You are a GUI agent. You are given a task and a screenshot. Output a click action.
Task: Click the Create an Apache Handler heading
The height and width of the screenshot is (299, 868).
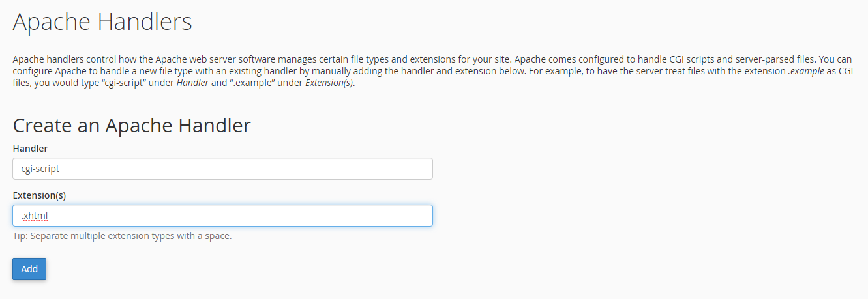click(132, 125)
